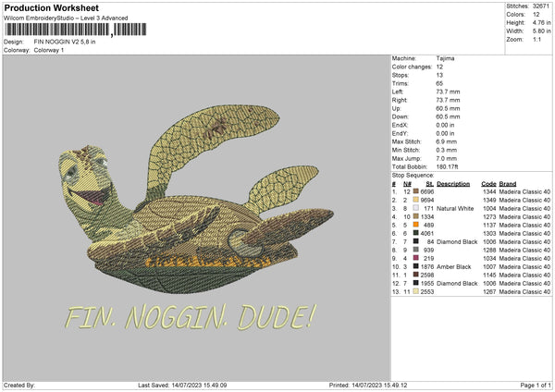
Task: Click the Stitches count '32671'
Action: click(x=540, y=6)
